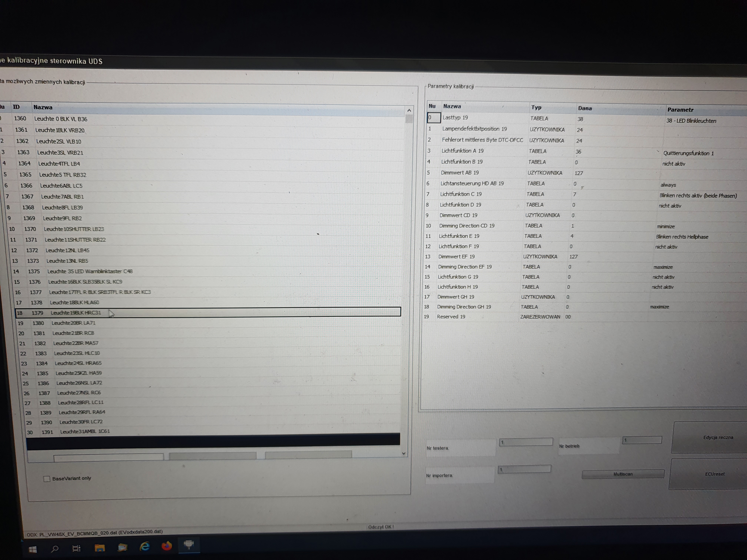Click the Parametr column header
Image resolution: width=747 pixels, height=560 pixels.
(x=680, y=110)
